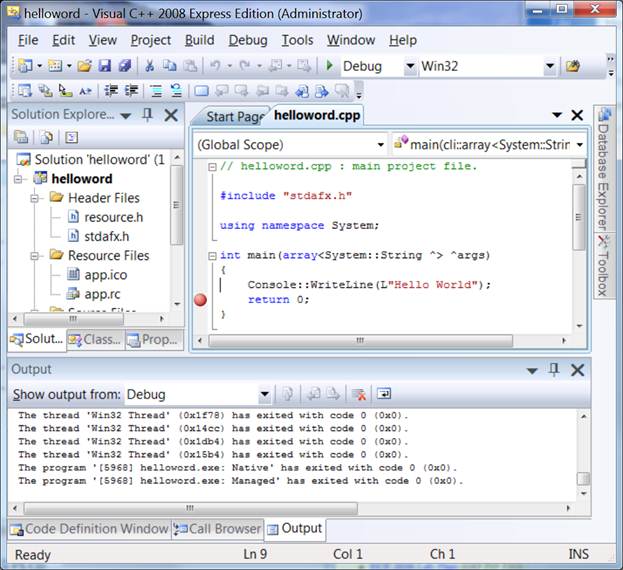Open Solution Explorer window position dropdown arrow
This screenshot has width=623, height=570.
coord(126,116)
